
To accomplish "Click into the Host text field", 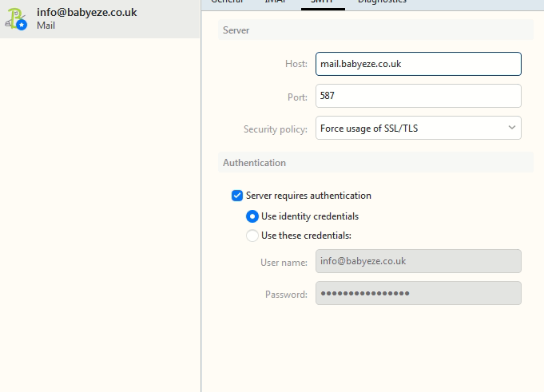I will coord(418,64).
